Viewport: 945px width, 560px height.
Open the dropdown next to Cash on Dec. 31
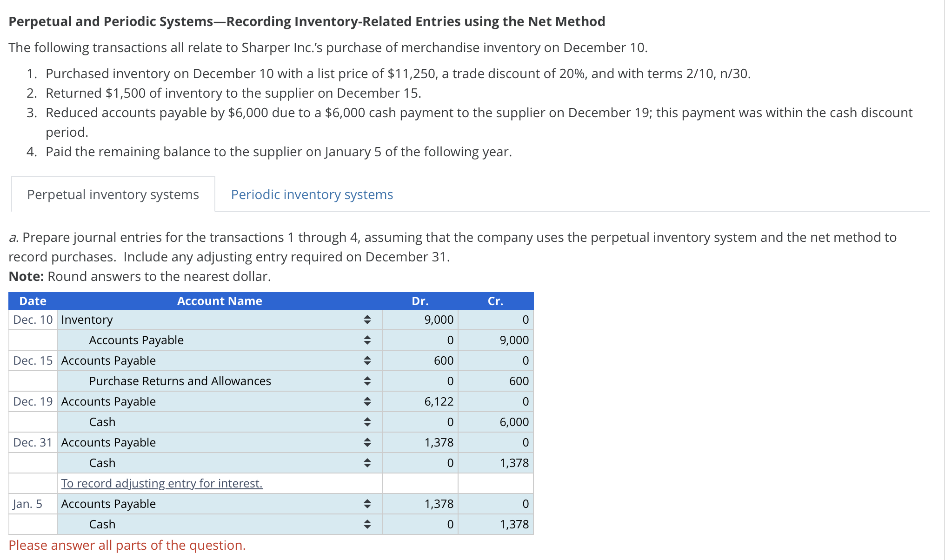click(x=367, y=463)
